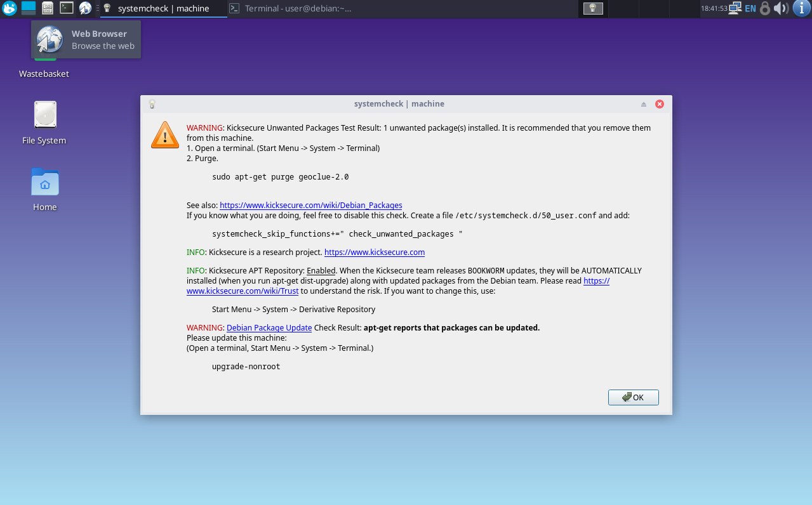Click the 'sudo apt-get purge geoclue-2.0' command text
The image size is (812, 505).
tap(281, 177)
